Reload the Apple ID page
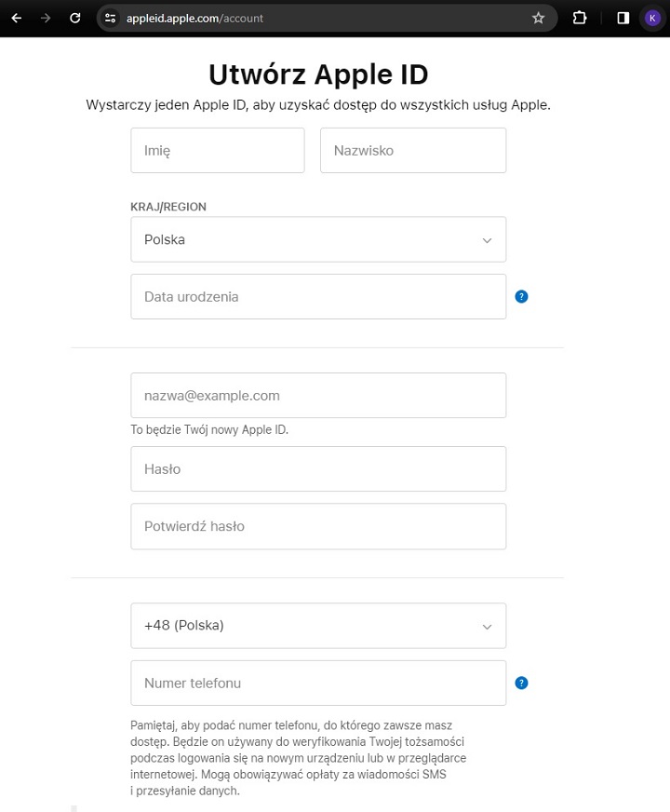670x812 pixels. [x=75, y=18]
